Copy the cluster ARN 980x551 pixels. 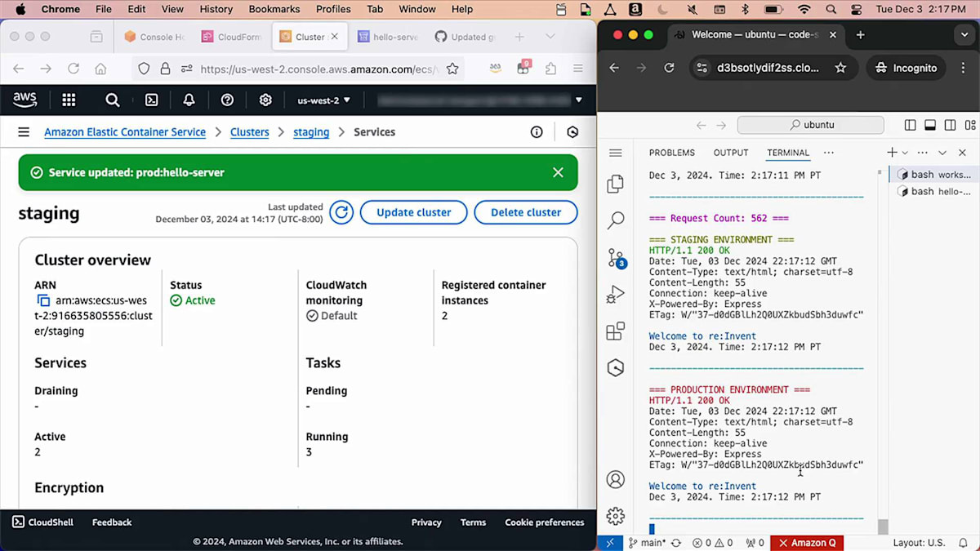click(43, 300)
